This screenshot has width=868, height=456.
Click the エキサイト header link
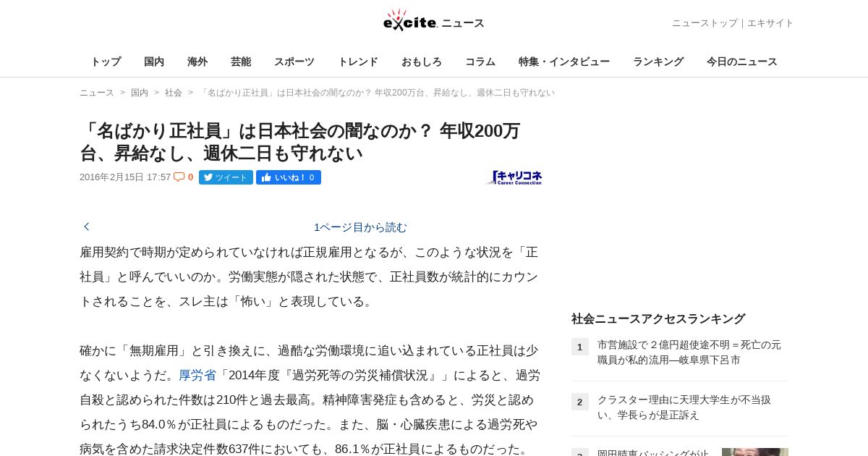point(770,23)
